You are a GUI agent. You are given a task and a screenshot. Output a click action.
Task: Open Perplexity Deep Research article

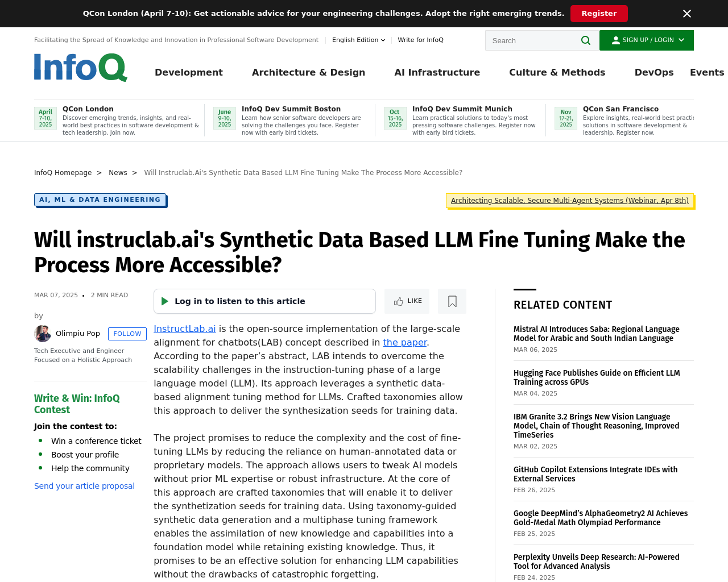click(x=597, y=562)
